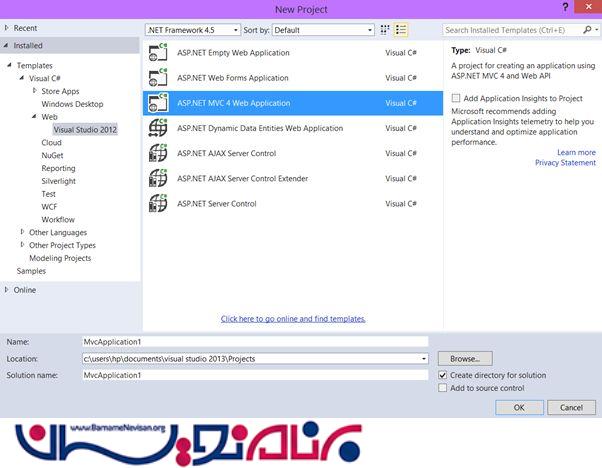This screenshot has width=602, height=468.
Task: Select Modeling Projects in the tree
Action: coord(60,258)
